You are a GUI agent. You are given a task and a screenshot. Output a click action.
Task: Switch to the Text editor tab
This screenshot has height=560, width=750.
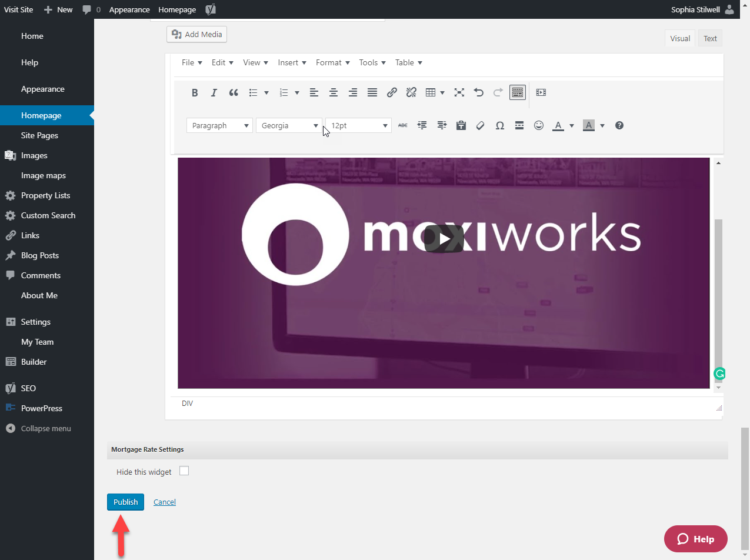click(x=710, y=38)
